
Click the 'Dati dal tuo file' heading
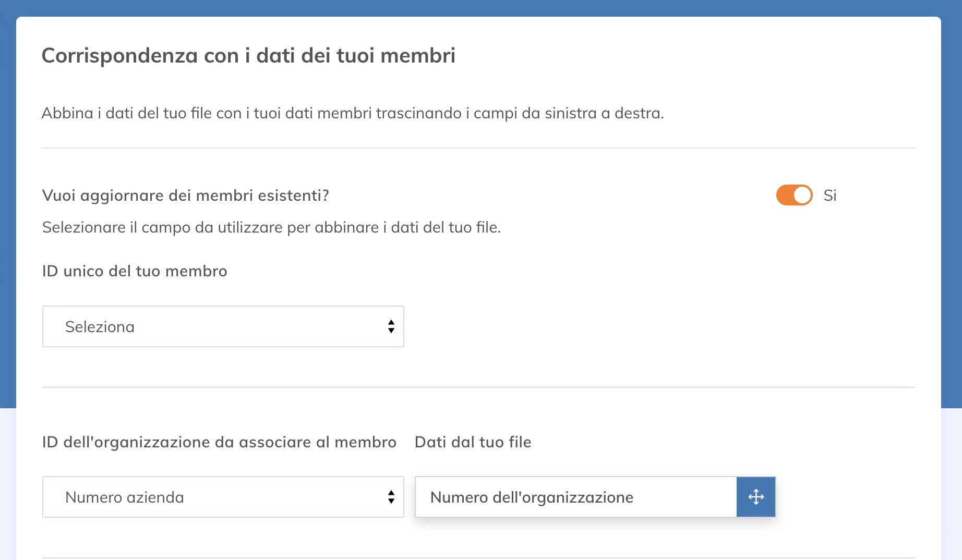[472, 442]
